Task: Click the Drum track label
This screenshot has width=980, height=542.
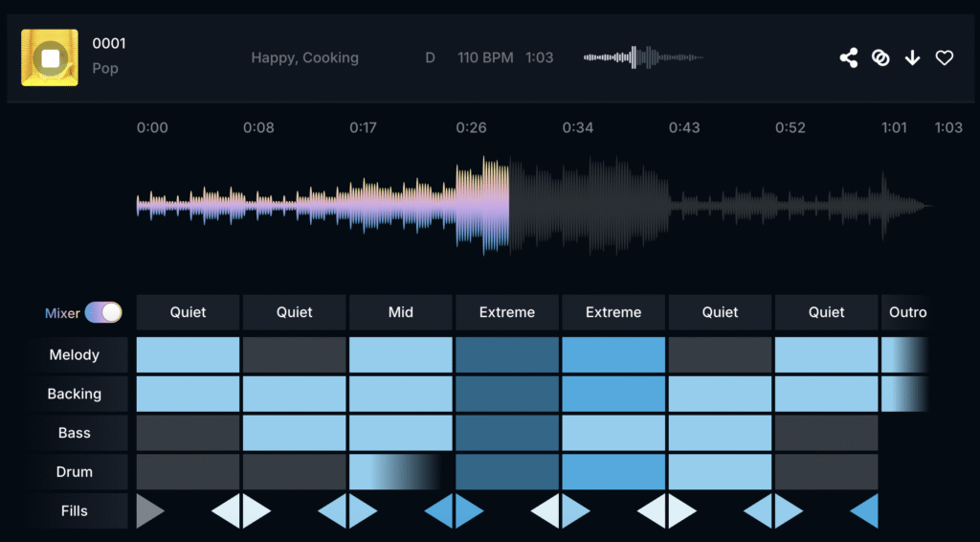Action: 75,472
